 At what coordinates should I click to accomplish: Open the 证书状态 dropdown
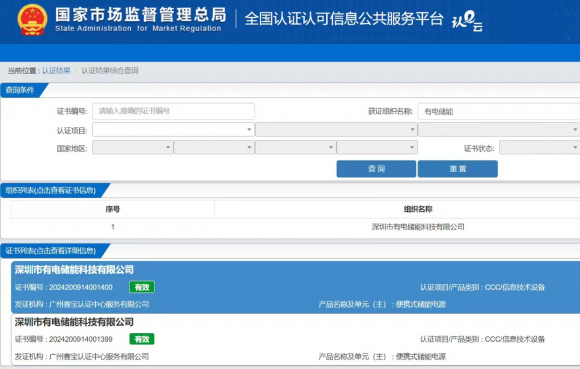pyautogui.click(x=540, y=148)
